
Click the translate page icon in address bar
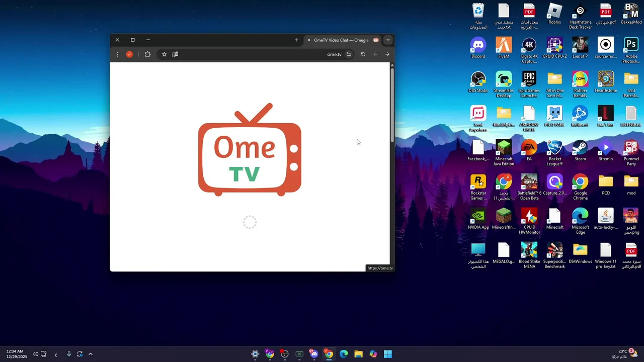pos(175,54)
